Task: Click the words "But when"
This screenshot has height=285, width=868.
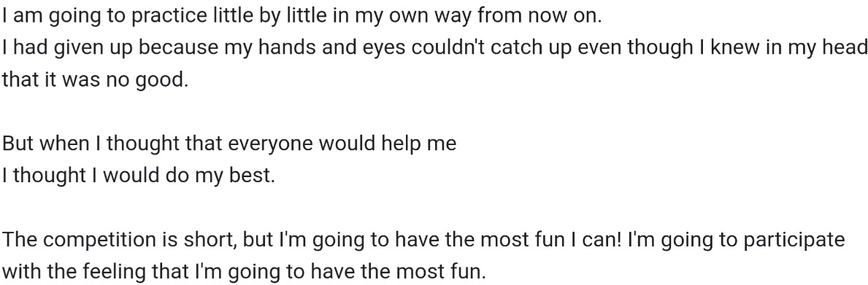Action: [46, 144]
